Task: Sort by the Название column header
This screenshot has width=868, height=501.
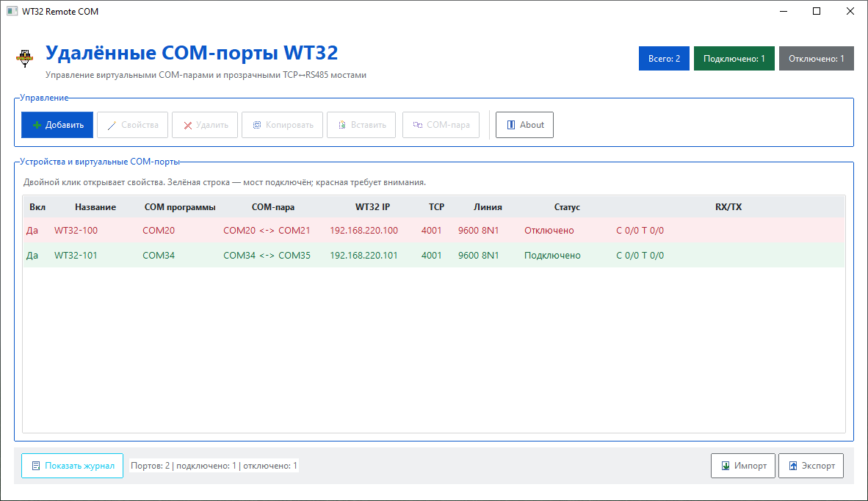Action: 95,207
